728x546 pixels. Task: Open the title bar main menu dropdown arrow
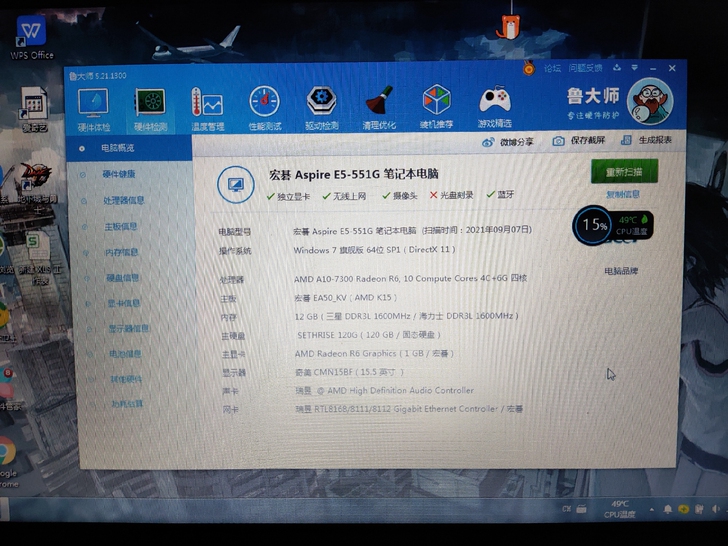click(635, 68)
